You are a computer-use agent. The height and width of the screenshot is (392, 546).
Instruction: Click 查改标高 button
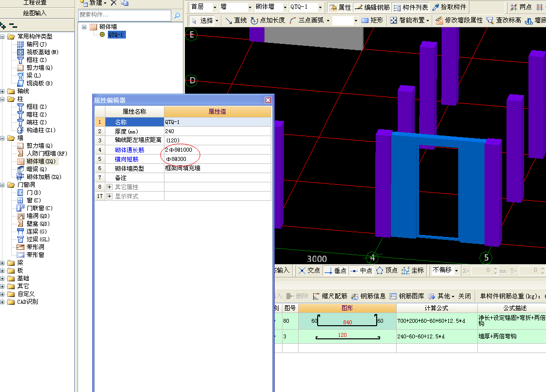(x=504, y=20)
